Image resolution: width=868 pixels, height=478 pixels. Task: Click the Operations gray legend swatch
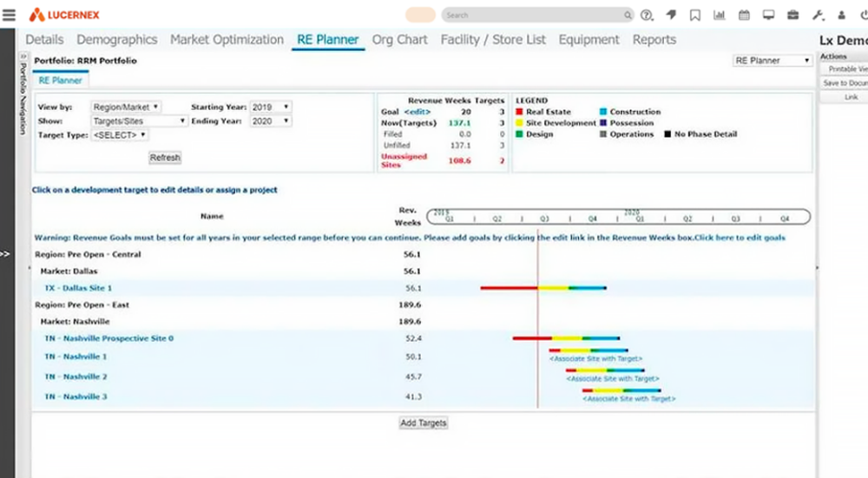point(603,134)
